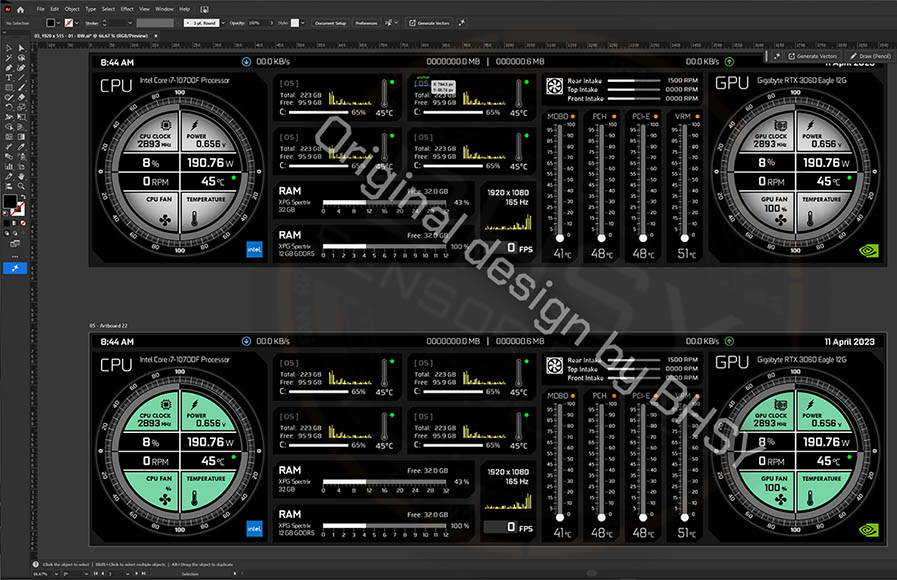897x580 pixels.
Task: Select the Rotate tool
Action: [x=9, y=107]
